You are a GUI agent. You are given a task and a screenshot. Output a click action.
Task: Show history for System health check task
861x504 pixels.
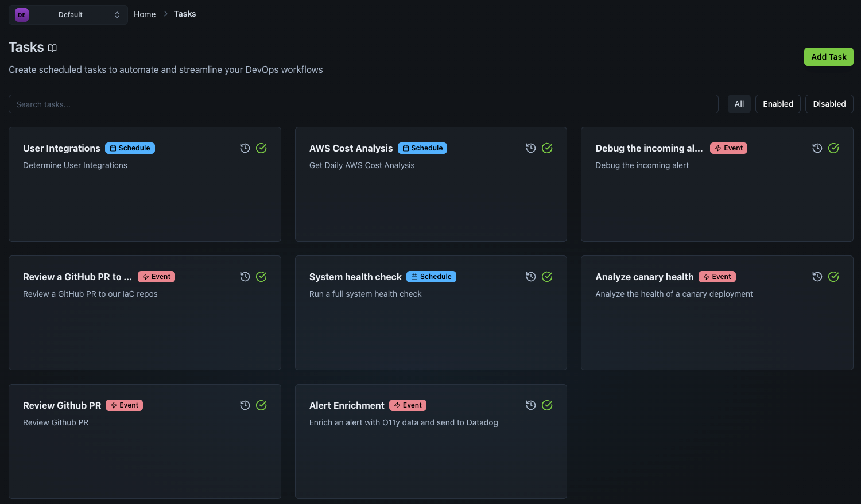pos(531,277)
